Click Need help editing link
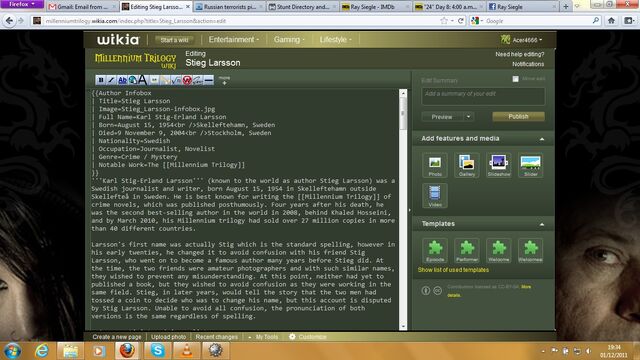This screenshot has height=360, width=640. (520, 54)
